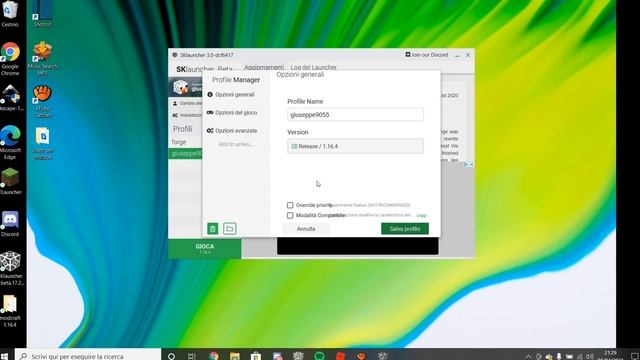Close the ad with its X icon
This screenshot has width=640, height=360.
(471, 164)
